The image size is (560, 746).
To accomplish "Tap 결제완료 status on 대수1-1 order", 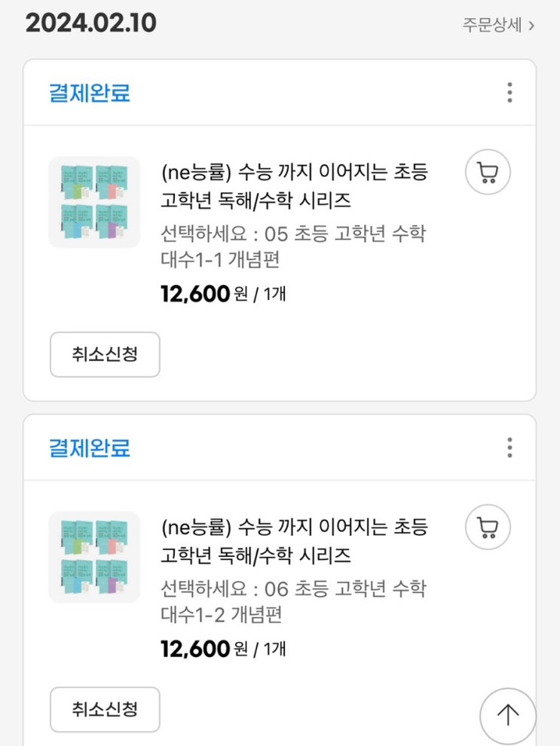I will tap(89, 93).
